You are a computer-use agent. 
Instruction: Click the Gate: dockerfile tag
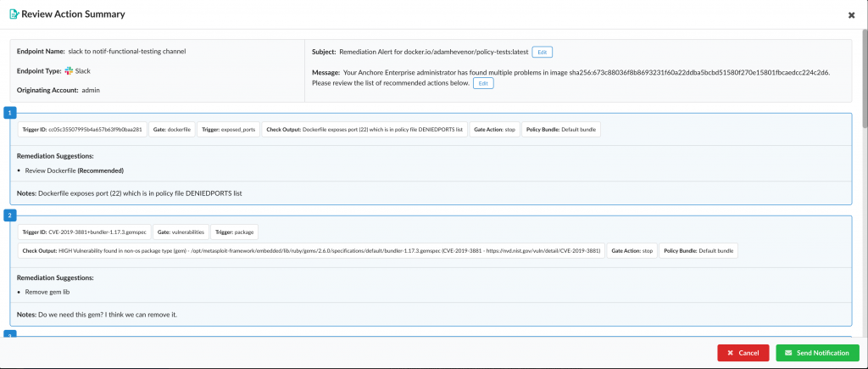coord(172,130)
